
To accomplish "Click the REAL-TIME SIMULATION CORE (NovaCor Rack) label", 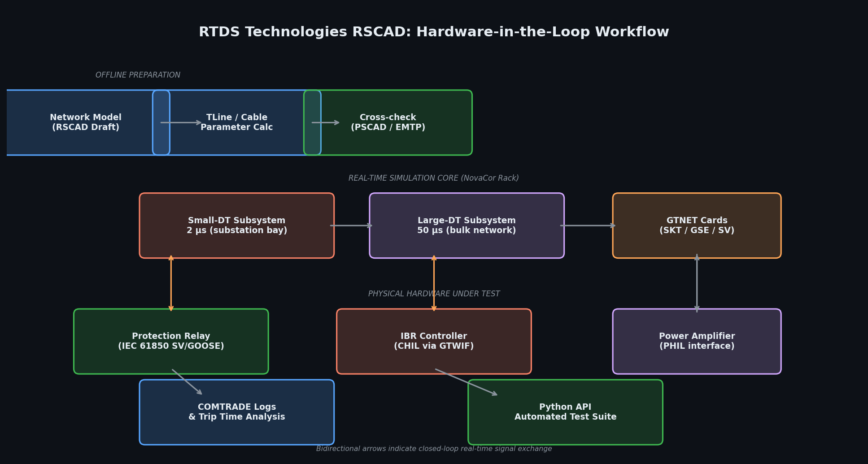I will point(434,178).
